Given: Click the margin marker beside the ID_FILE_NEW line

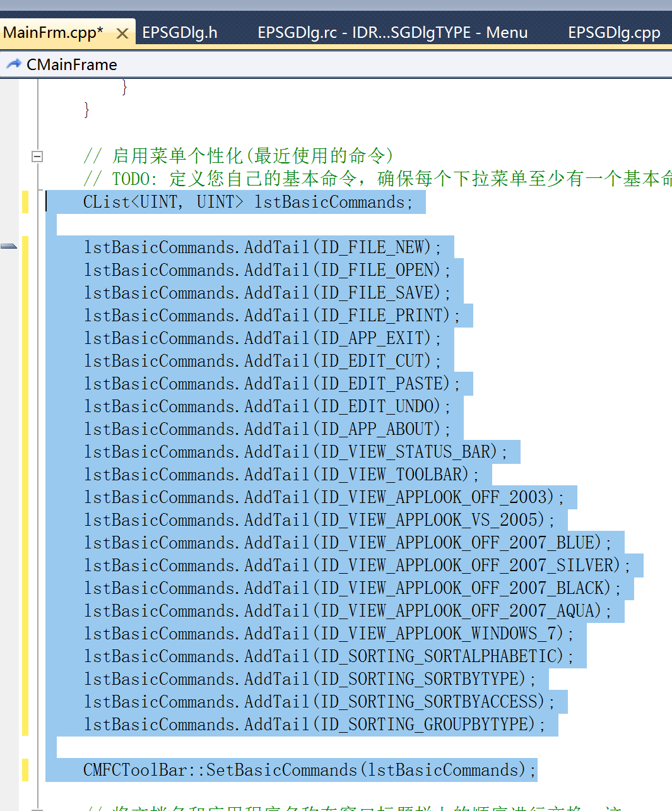Looking at the screenshot, I should click(9, 246).
